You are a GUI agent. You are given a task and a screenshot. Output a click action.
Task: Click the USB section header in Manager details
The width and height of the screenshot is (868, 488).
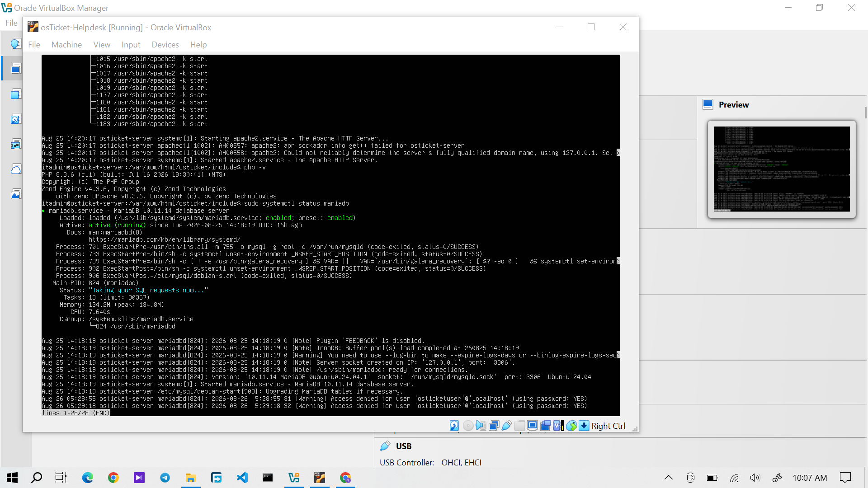[403, 446]
